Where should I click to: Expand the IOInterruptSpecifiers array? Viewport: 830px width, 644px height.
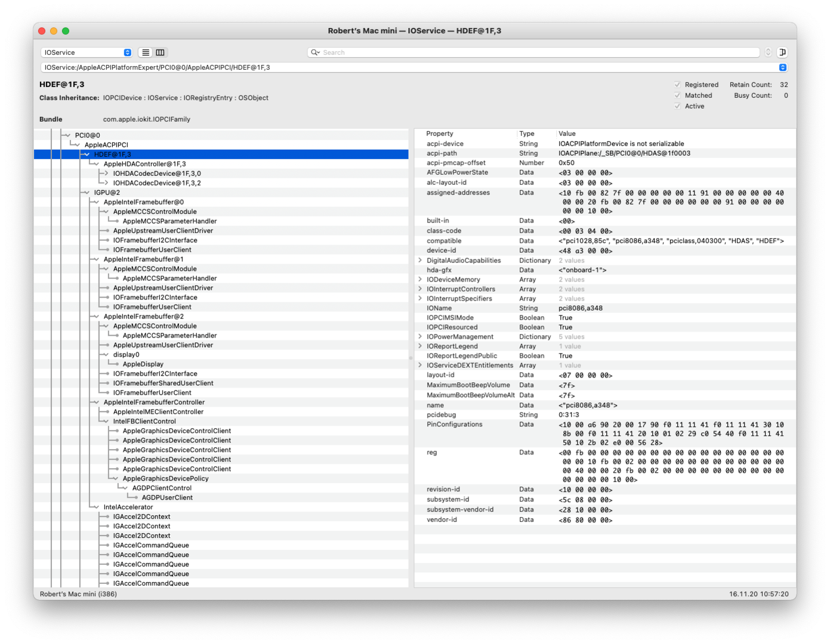tap(420, 299)
